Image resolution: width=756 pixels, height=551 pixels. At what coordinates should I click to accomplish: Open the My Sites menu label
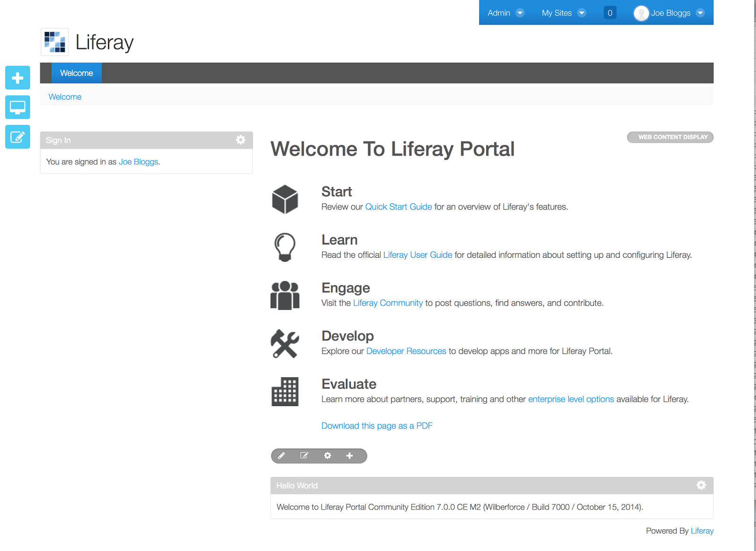coord(557,13)
